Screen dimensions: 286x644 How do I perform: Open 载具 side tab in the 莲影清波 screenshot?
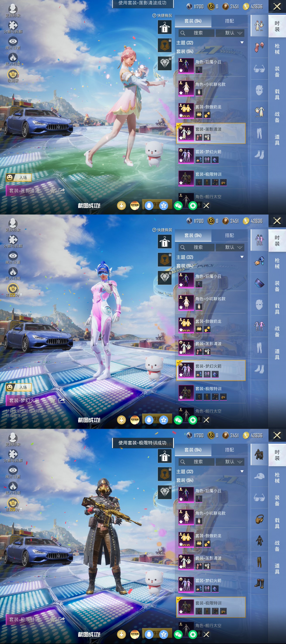click(277, 94)
